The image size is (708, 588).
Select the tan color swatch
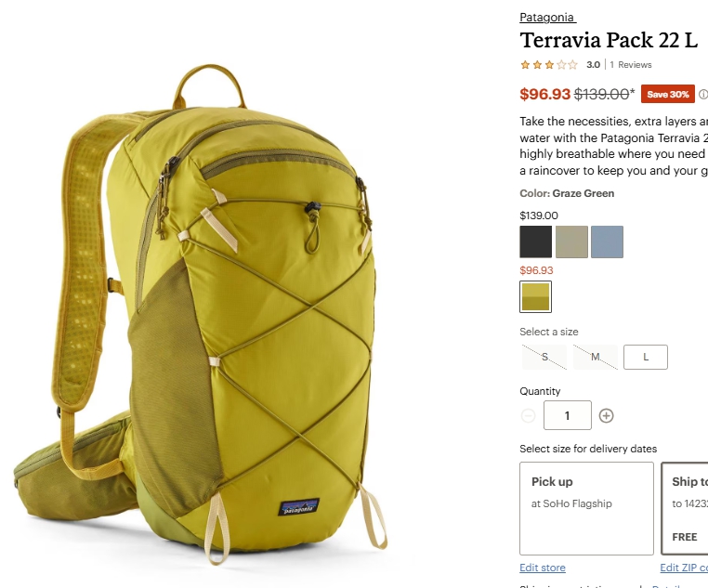[571, 242]
